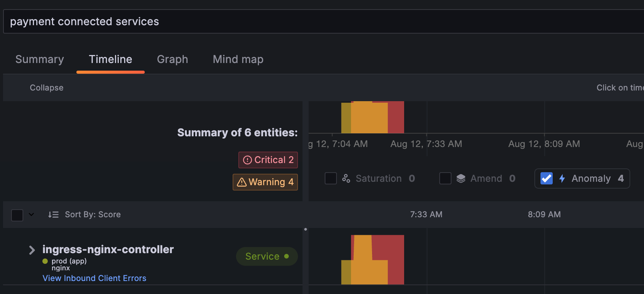Click the sort order icon
The height and width of the screenshot is (294, 644).
pyautogui.click(x=53, y=215)
